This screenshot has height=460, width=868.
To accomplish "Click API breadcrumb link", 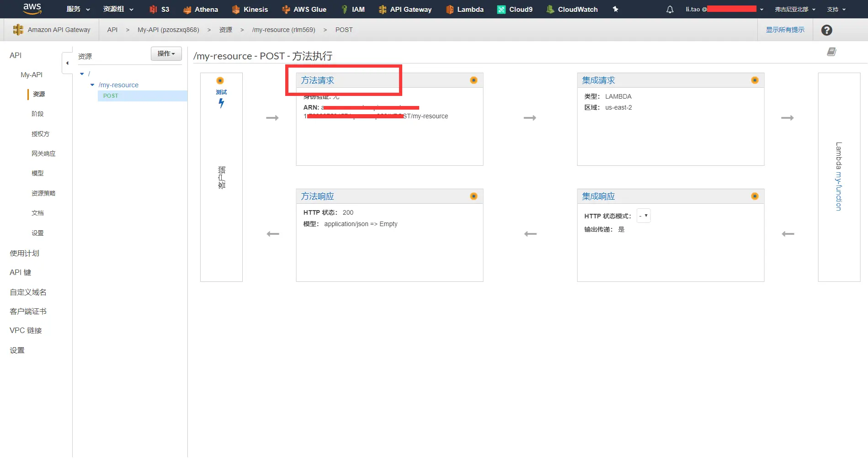I will [x=112, y=30].
